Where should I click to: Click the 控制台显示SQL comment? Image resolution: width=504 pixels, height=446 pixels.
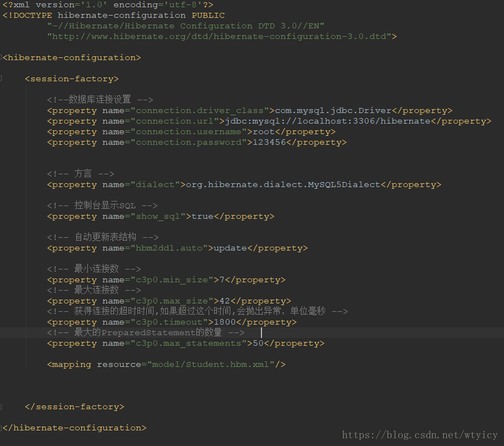click(x=102, y=205)
